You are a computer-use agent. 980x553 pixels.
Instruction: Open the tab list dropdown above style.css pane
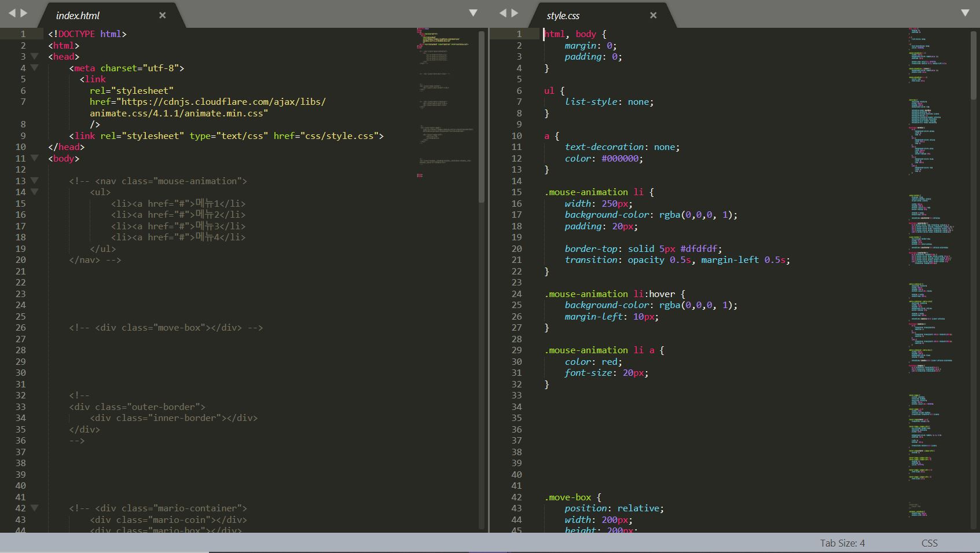(965, 13)
